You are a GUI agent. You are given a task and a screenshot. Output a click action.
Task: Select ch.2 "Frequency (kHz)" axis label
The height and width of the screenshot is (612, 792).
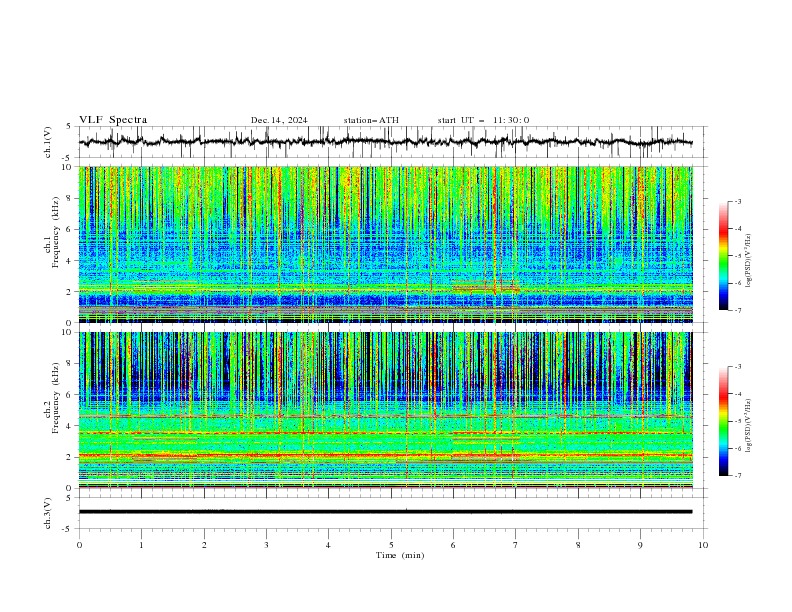(56, 398)
